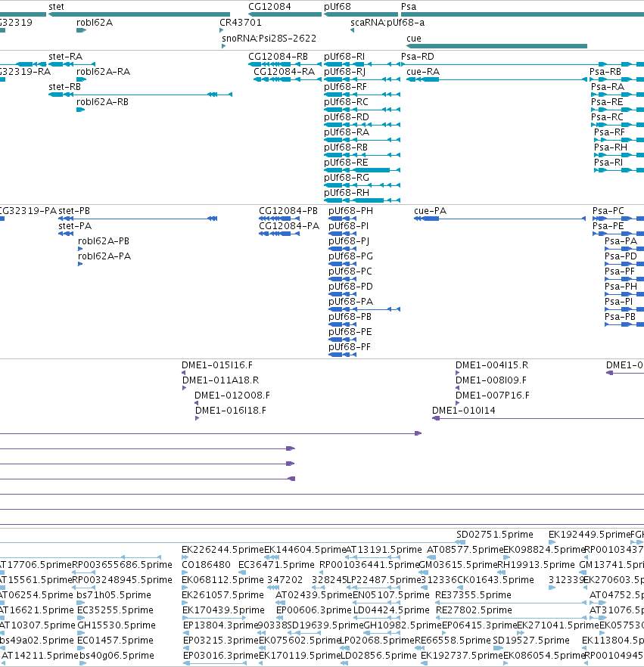This screenshot has height=667, width=644.
Task: Click the Psa-RD transcript line
Action: 522,64
